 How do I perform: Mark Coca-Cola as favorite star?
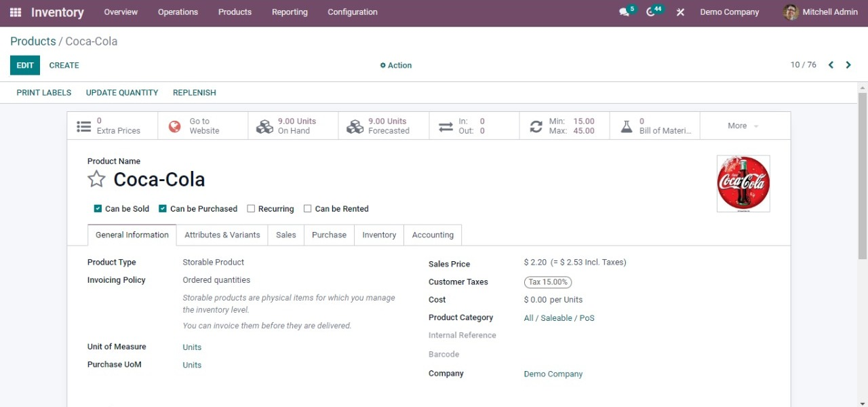point(97,179)
